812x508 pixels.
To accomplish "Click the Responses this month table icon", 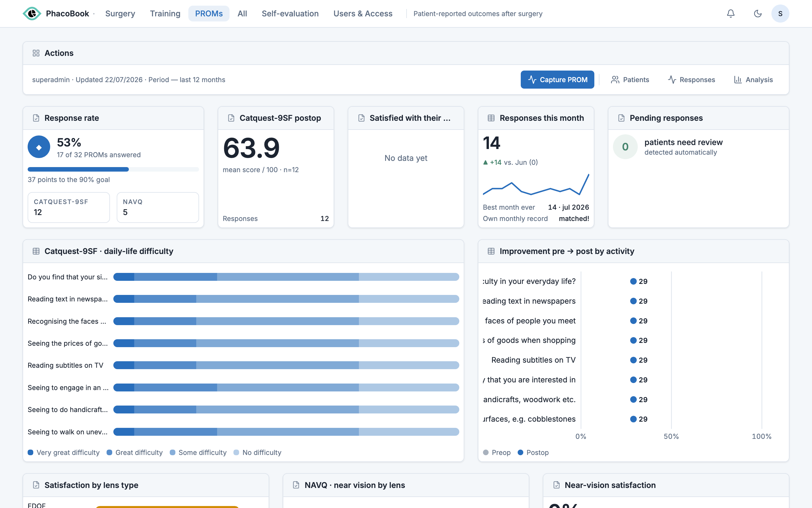I will [491, 118].
